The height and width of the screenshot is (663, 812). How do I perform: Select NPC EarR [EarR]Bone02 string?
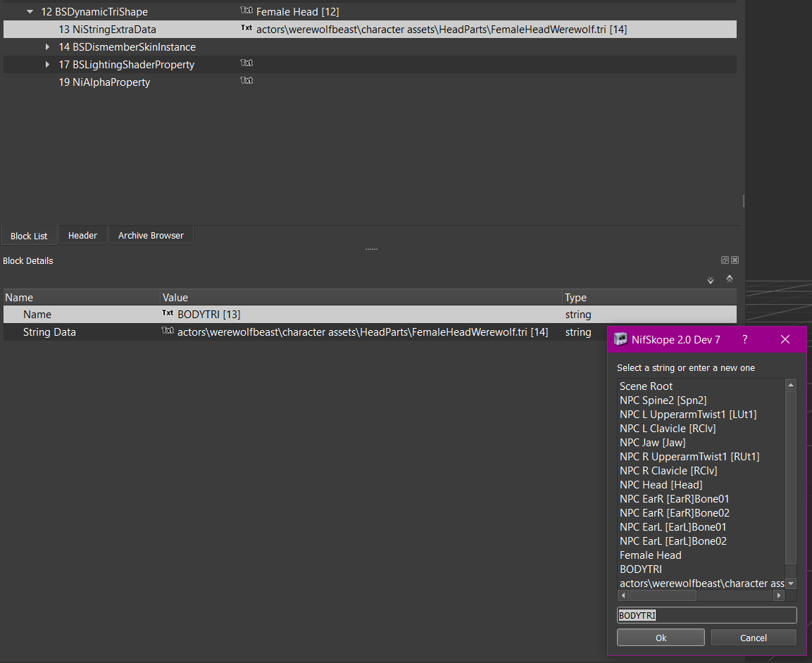pyautogui.click(x=675, y=513)
